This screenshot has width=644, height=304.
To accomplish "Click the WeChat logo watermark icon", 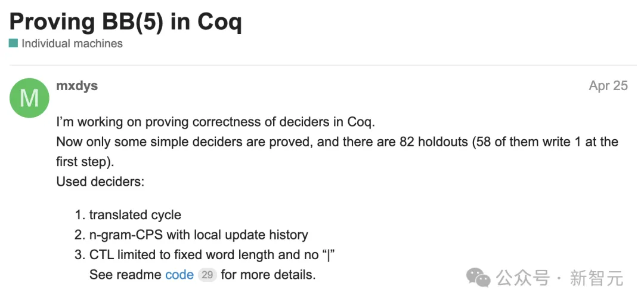I will click(478, 278).
